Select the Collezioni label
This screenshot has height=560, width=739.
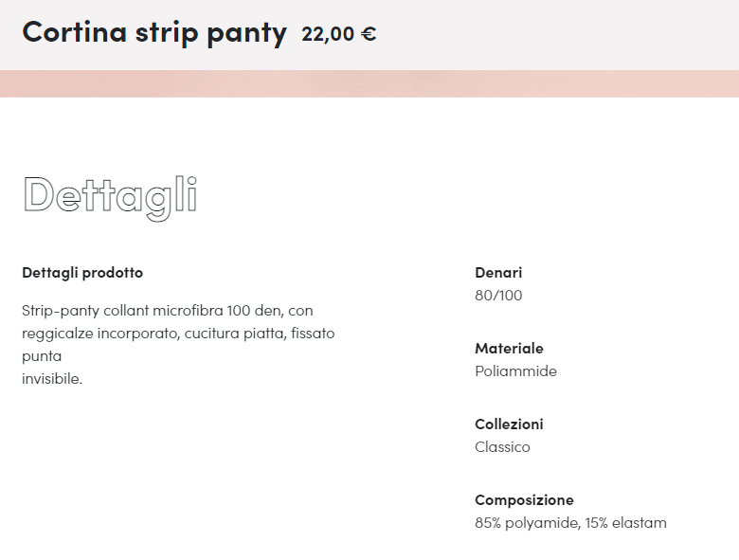click(x=509, y=425)
